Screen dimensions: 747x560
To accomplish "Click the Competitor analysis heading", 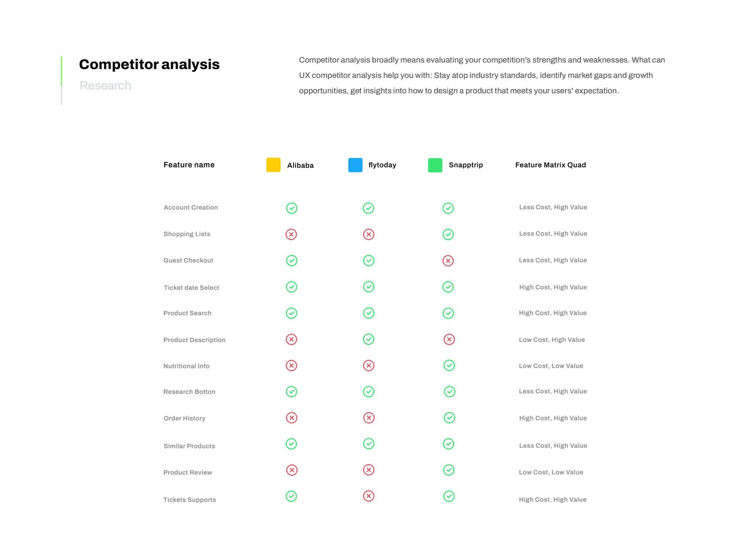I will [x=149, y=64].
